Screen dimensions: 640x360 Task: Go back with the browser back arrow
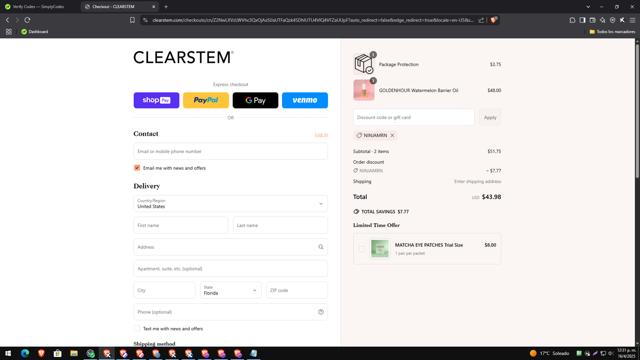tap(7, 20)
